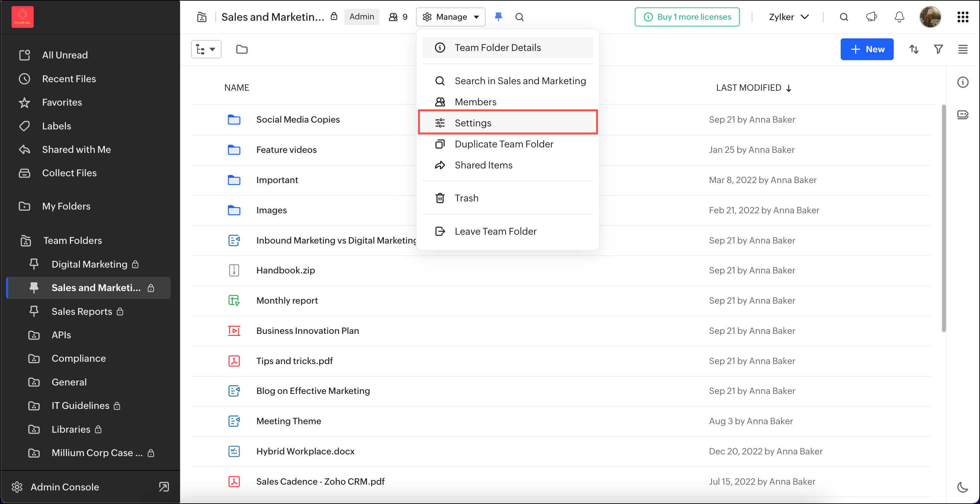Click the blue pin icon in header
The width and height of the screenshot is (980, 504).
coord(498,17)
